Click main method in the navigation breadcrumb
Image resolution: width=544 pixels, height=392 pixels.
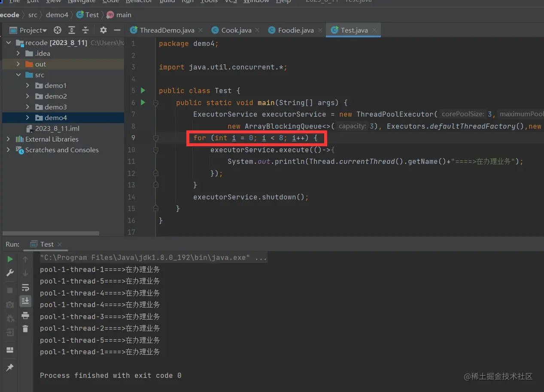(x=119, y=15)
